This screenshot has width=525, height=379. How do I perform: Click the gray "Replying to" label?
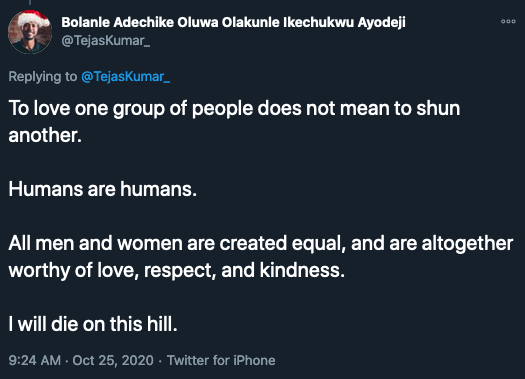(43, 77)
